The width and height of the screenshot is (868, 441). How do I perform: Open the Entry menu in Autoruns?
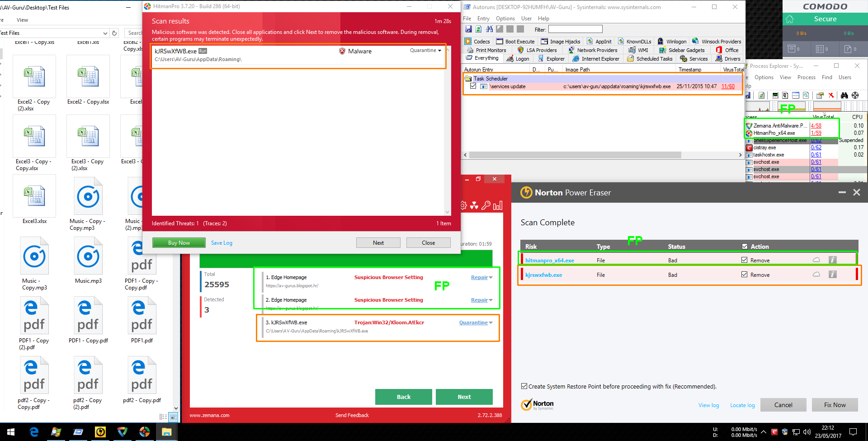(483, 19)
